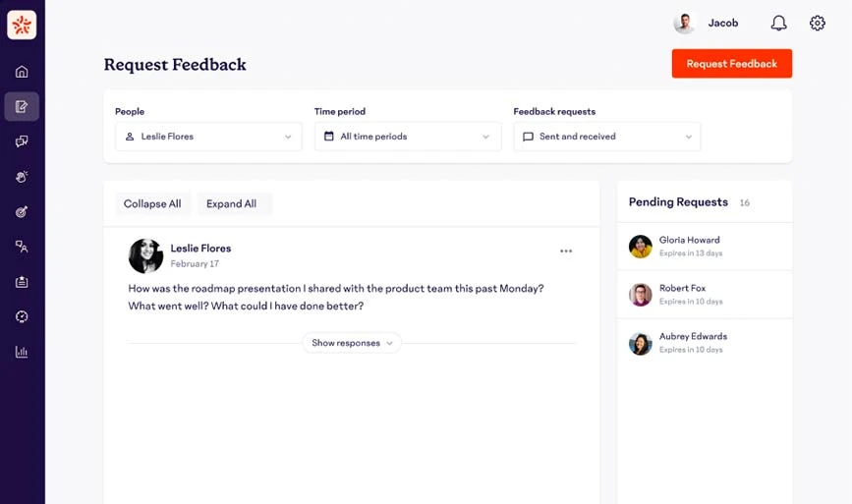The width and height of the screenshot is (852, 504).
Task: Click the orange Request Feedback button
Action: tap(732, 64)
